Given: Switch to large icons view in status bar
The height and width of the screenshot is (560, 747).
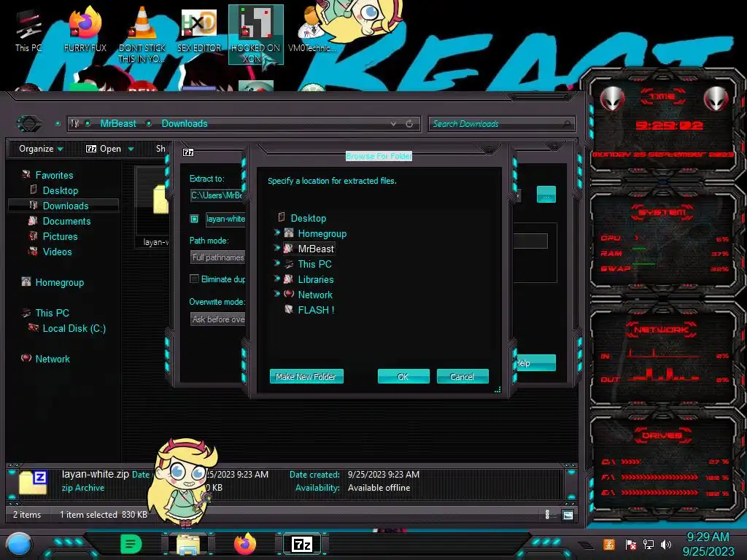Looking at the screenshot, I should (x=568, y=515).
